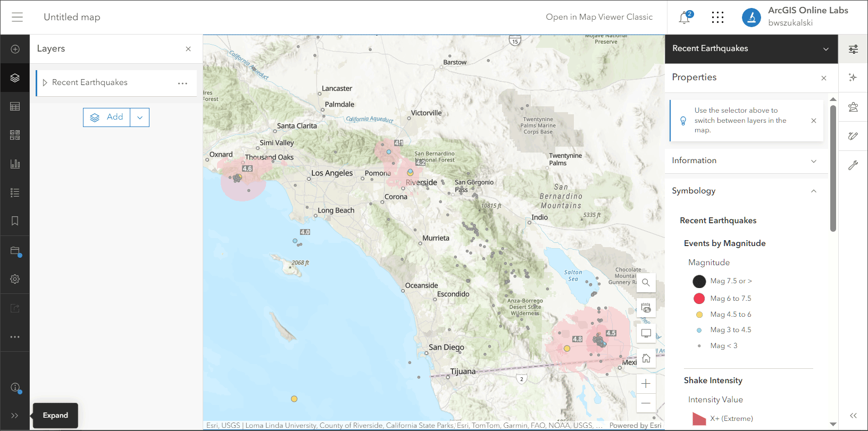Image resolution: width=868 pixels, height=431 pixels.
Task: Close the Layers panel
Action: 188,49
